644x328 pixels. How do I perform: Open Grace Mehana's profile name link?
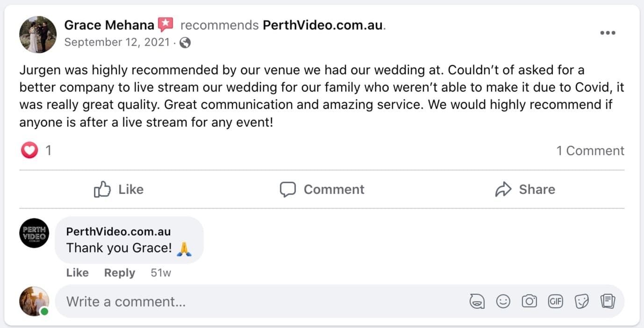pos(109,25)
